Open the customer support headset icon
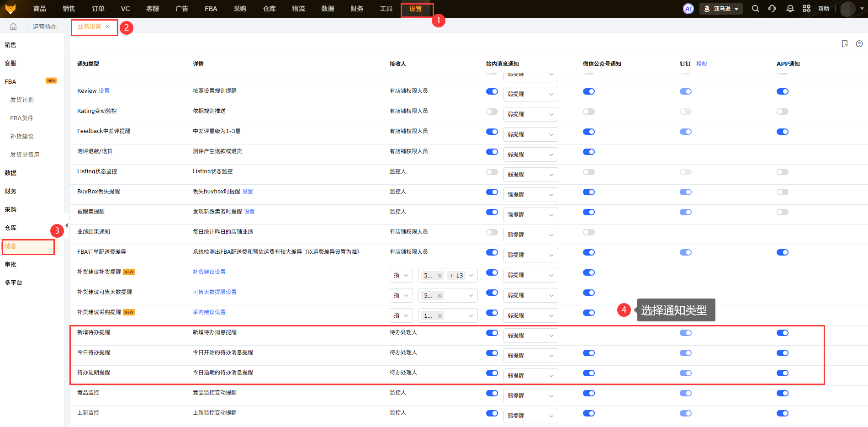Viewport: 868px width, 427px height. 772,9
